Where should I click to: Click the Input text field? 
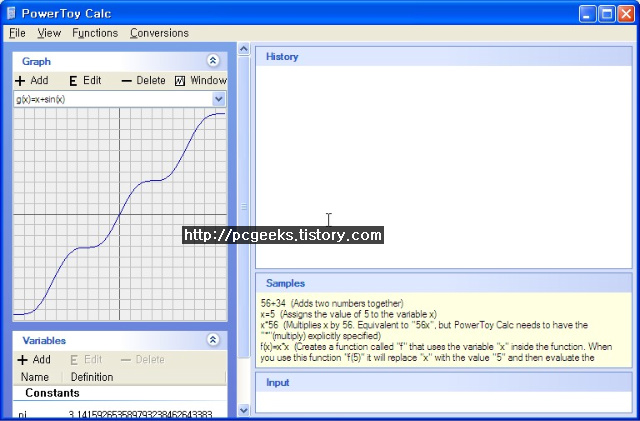444,402
